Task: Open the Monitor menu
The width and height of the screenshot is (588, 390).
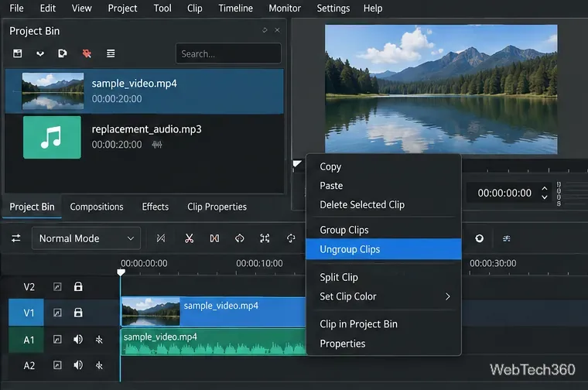Action: click(x=285, y=9)
